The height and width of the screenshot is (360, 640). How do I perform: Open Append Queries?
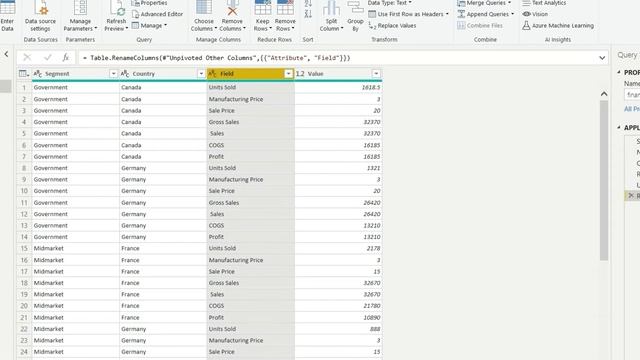click(485, 14)
